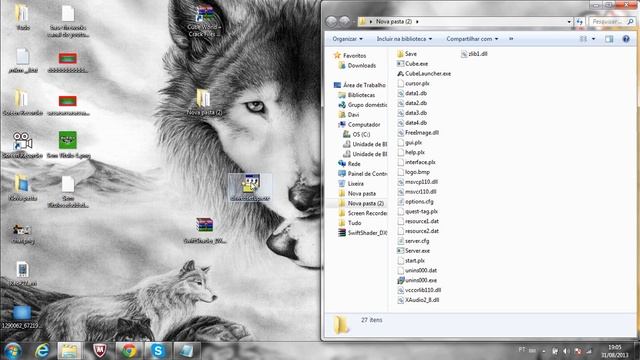Select msvcp110.dll file
640x360 pixels.
pyautogui.click(x=418, y=182)
